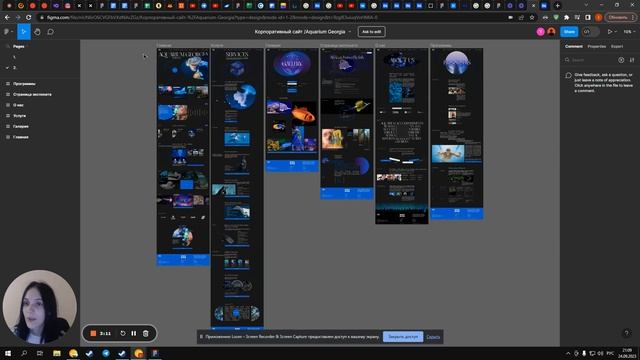Open the Help question mark button
Viewport: 640px width, 360px height.
click(627, 333)
